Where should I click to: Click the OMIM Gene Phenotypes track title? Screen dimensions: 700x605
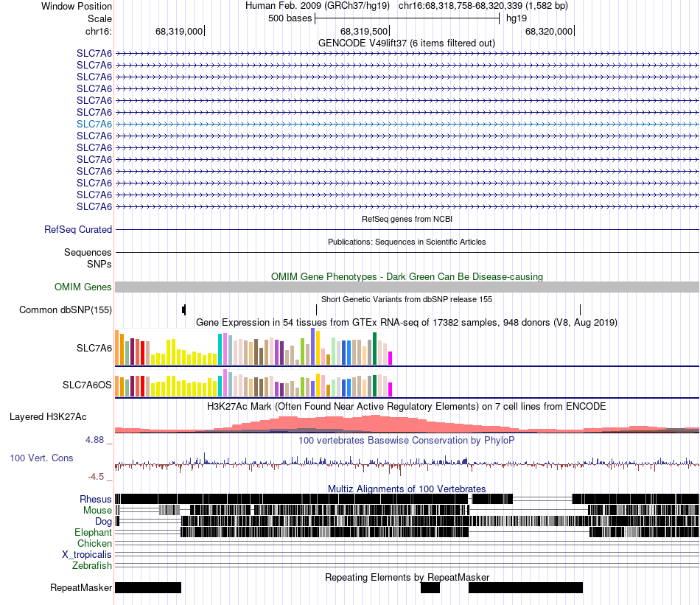click(407, 277)
